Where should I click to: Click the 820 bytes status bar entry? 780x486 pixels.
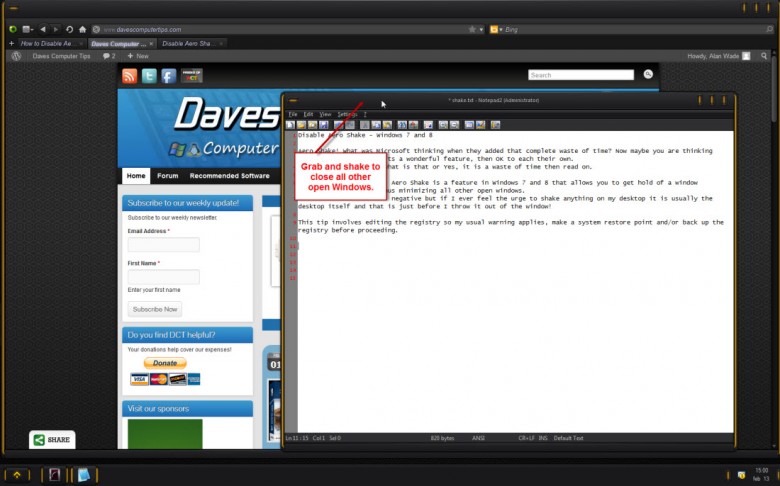pos(442,438)
